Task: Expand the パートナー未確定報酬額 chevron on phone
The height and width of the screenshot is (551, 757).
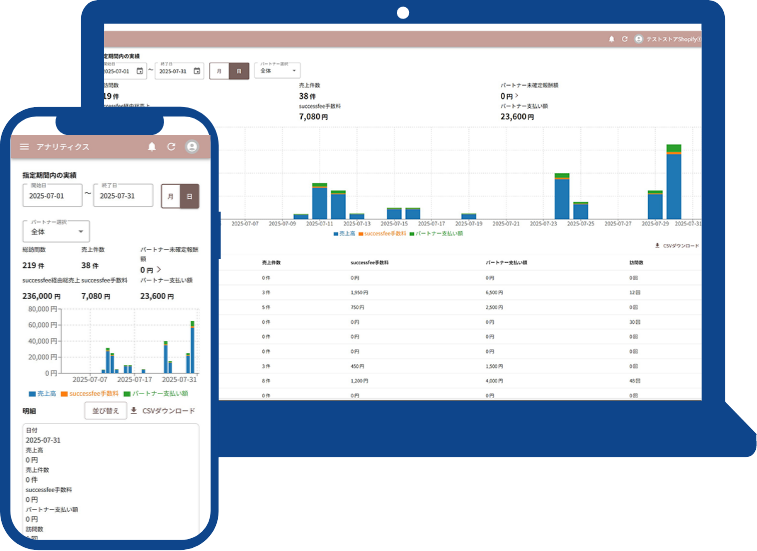Action: [158, 270]
